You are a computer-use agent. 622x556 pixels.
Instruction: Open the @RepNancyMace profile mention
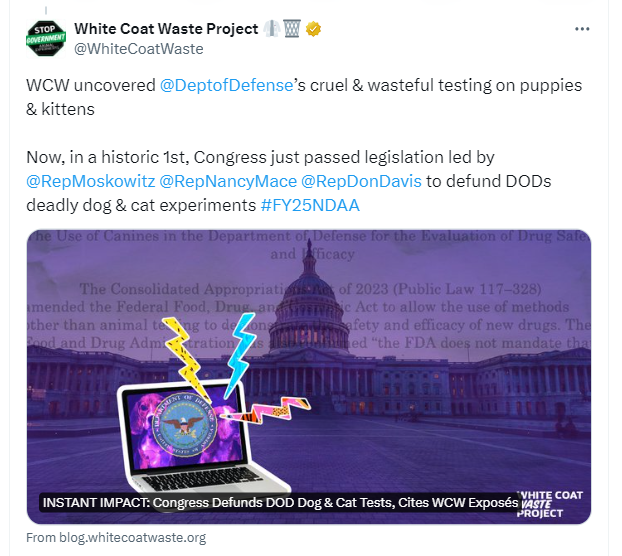pyautogui.click(x=228, y=182)
